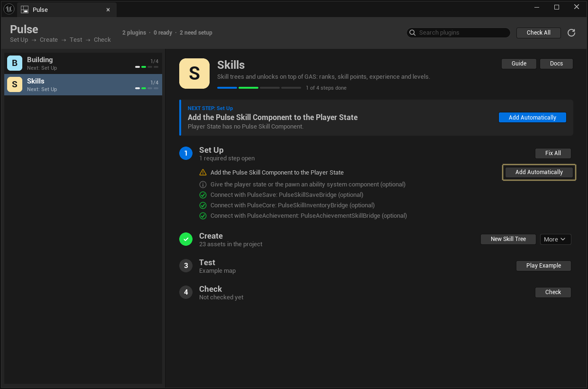The image size is (588, 389).
Task: Click the Check button in step 4
Action: point(553,292)
